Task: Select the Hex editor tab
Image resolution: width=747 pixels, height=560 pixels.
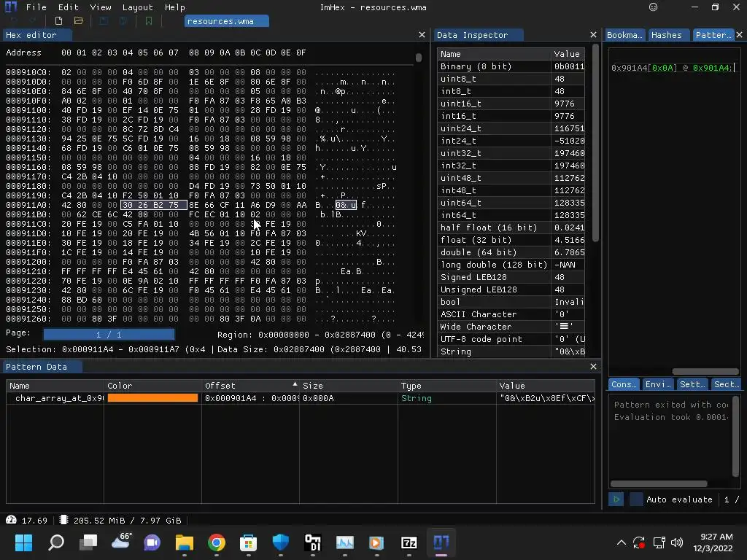Action: pos(37,35)
